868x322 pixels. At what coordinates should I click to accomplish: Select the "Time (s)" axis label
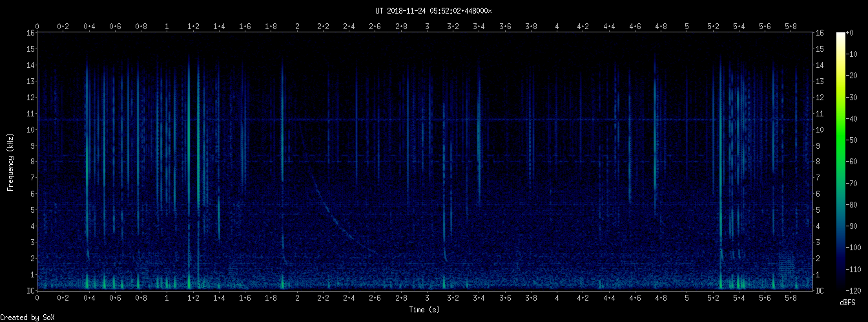425,310
